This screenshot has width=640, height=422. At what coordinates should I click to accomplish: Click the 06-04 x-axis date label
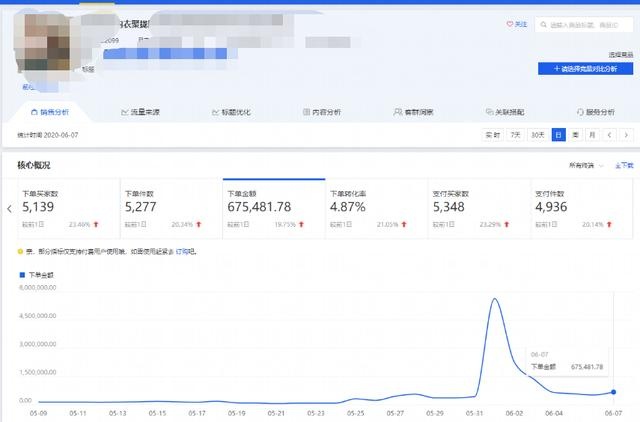pyautogui.click(x=554, y=413)
